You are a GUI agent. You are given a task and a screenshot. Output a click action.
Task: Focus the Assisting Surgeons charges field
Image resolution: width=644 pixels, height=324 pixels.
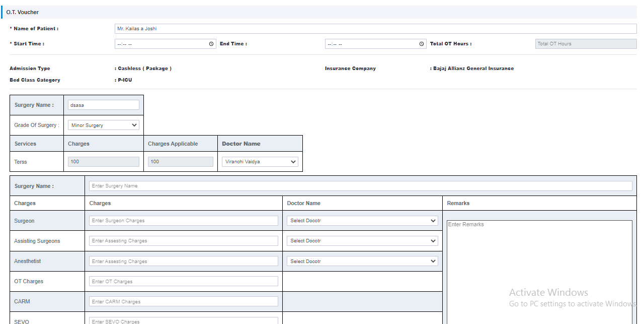pos(184,241)
